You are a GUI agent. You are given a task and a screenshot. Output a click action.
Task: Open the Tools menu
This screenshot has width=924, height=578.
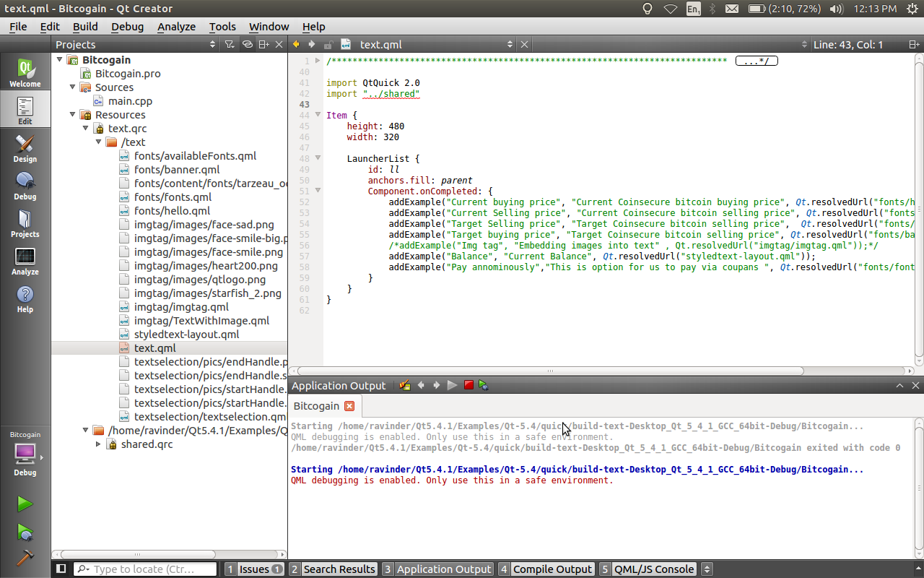pyautogui.click(x=222, y=27)
